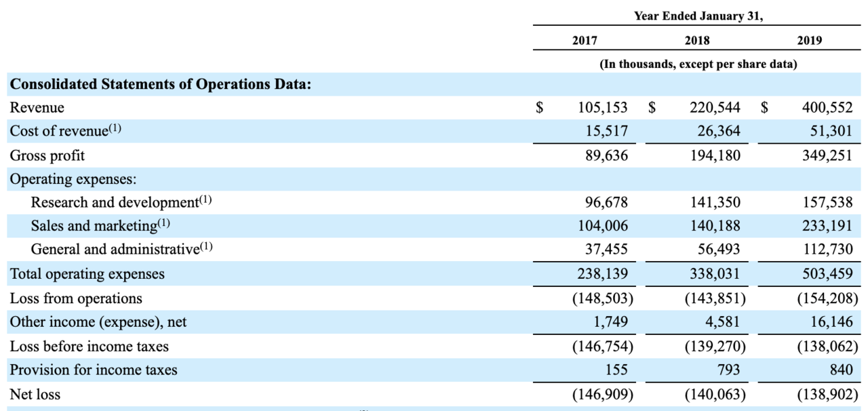The height and width of the screenshot is (411, 868).
Task: Click the 2018 column header
Action: tap(697, 41)
